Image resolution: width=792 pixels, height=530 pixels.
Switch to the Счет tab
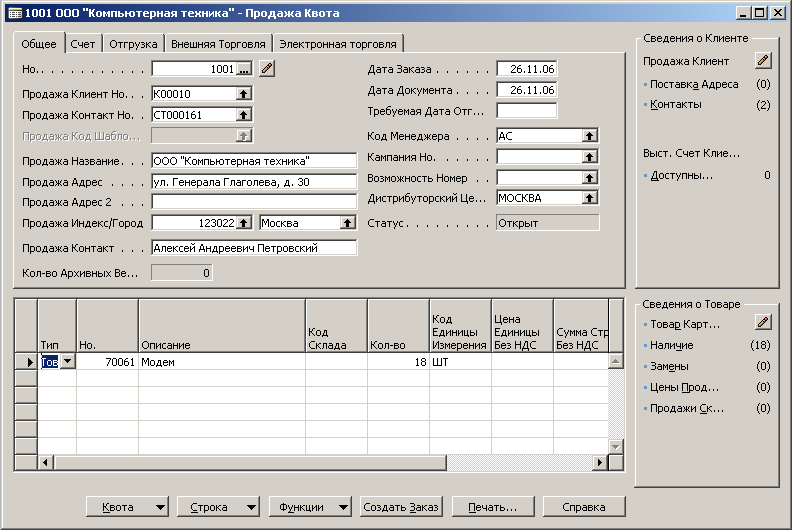83,44
